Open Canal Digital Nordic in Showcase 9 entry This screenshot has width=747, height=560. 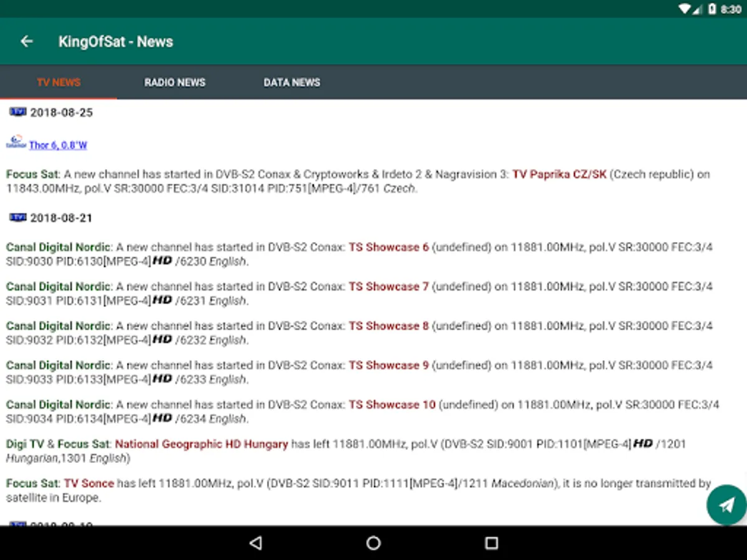59,365
